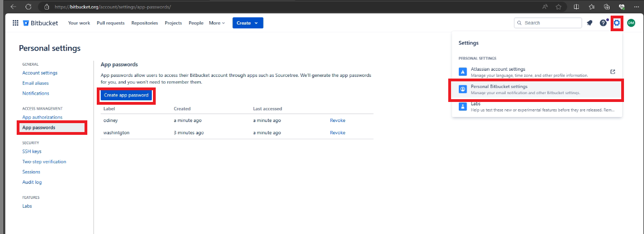This screenshot has height=234, width=644.
Task: Click Create app password button
Action: pos(126,95)
